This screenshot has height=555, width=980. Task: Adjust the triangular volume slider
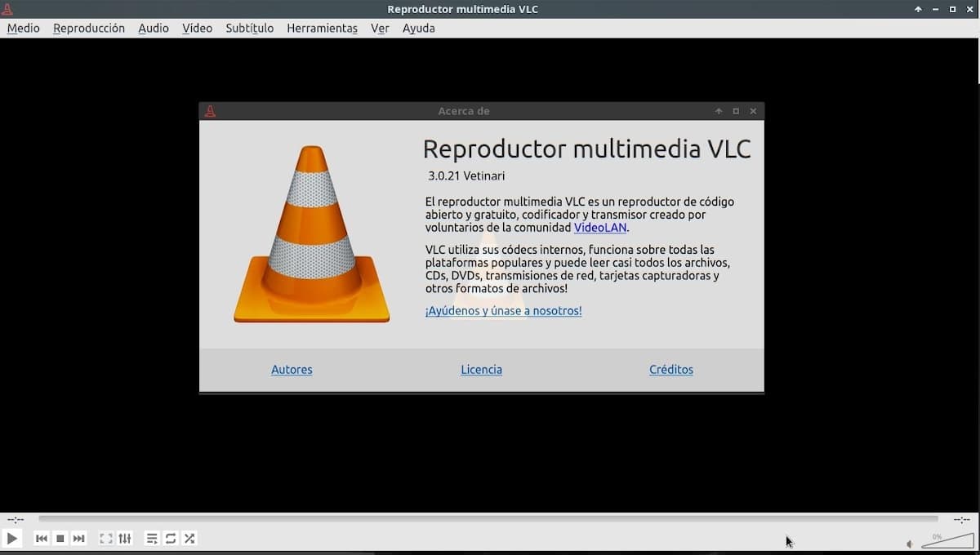pyautogui.click(x=947, y=540)
